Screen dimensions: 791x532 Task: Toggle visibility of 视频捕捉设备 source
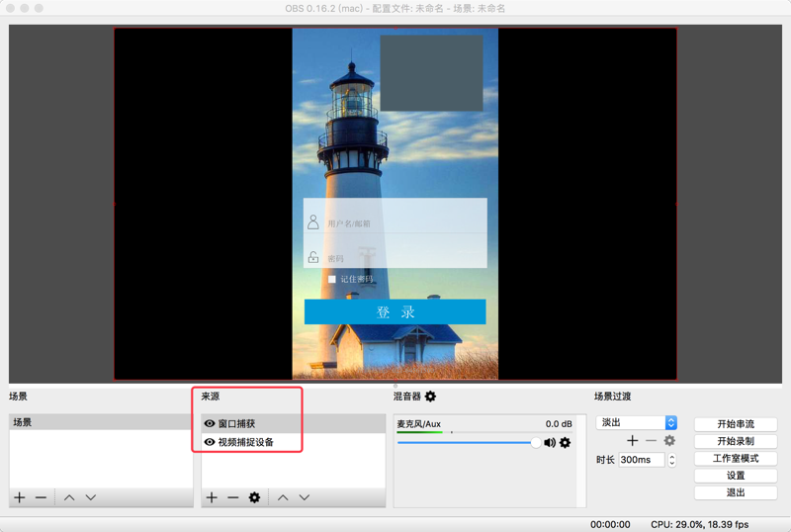pos(210,442)
